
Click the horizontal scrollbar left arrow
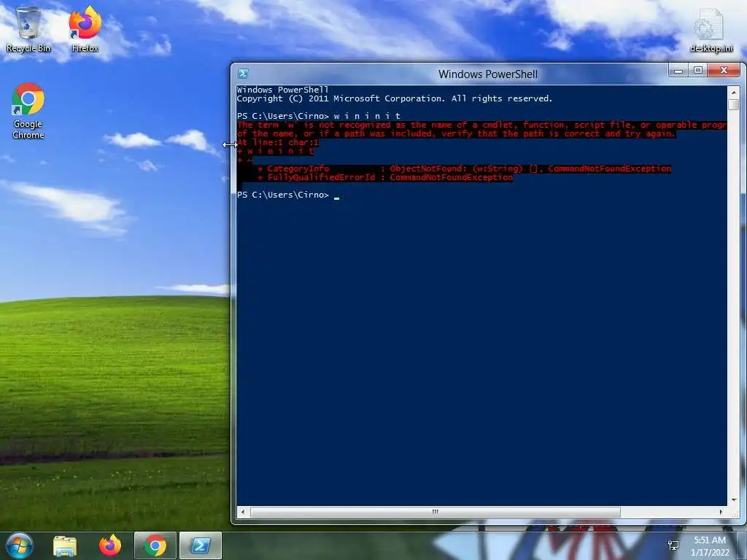(x=243, y=513)
